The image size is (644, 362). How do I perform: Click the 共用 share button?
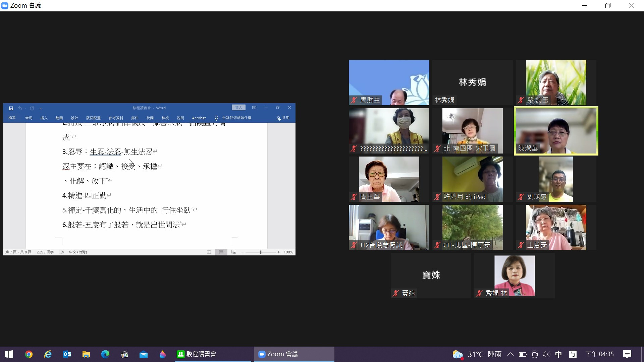coord(283,118)
